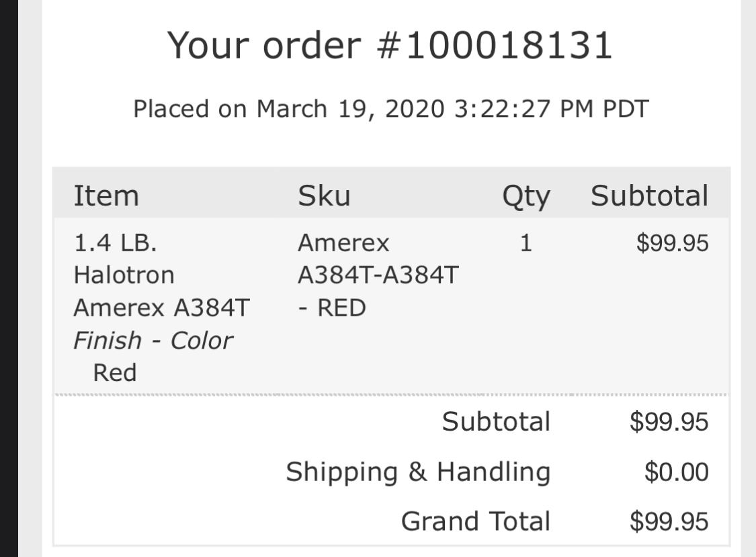Click the item quantity value 1
This screenshot has width=756, height=557.
(526, 244)
